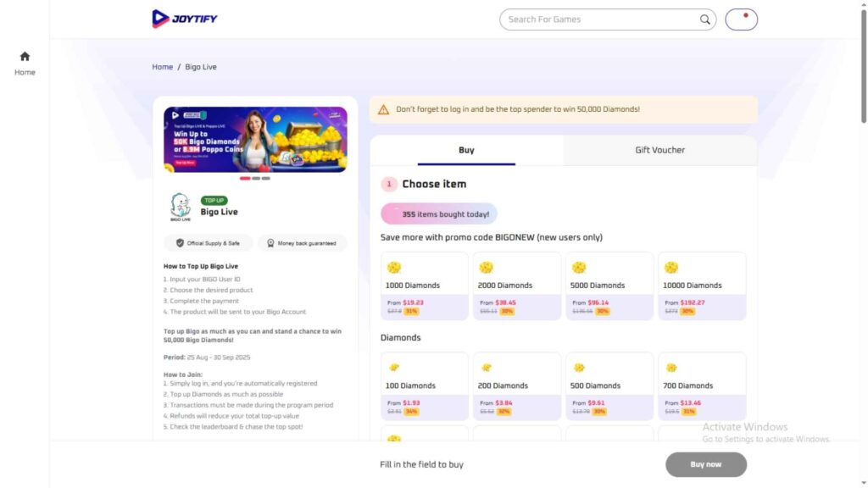
Task: Click the diamond icon on 5000 Diamonds card
Action: pyautogui.click(x=579, y=268)
